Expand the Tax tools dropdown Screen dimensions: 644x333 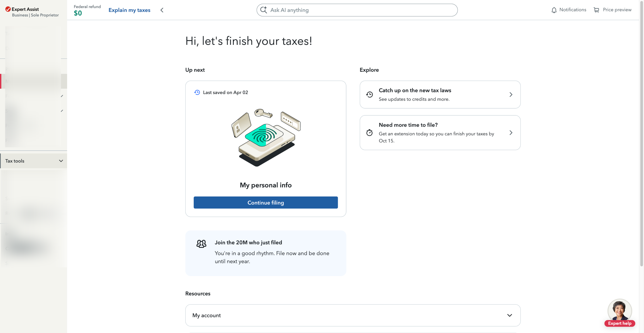(34, 161)
